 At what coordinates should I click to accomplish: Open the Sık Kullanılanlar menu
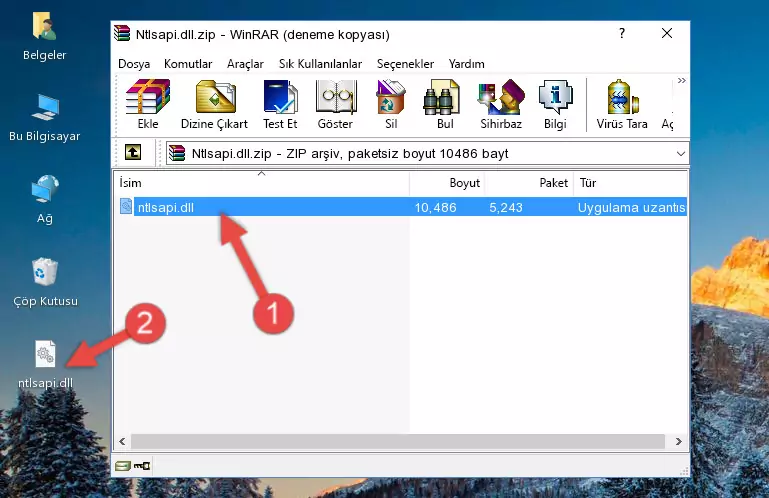click(320, 64)
